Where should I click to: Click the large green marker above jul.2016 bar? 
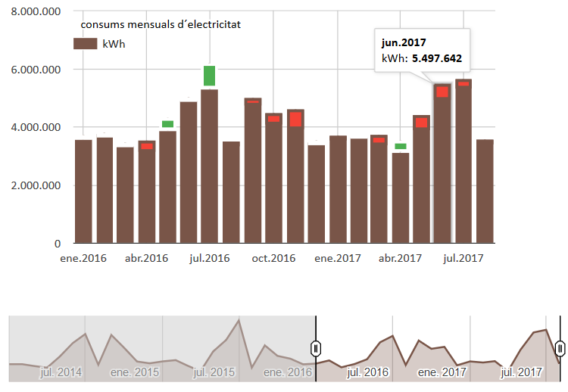[209, 76]
